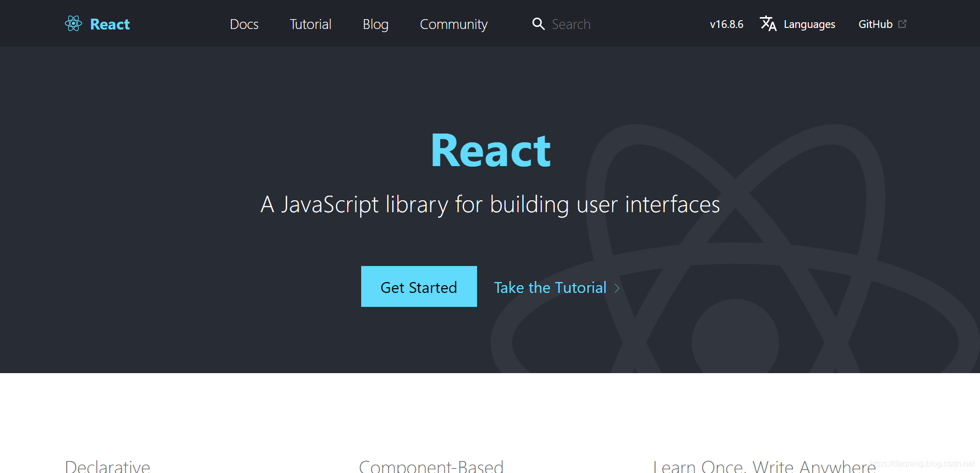The width and height of the screenshot is (980, 473).
Task: Follow the Take the Tutorial link
Action: coord(550,288)
